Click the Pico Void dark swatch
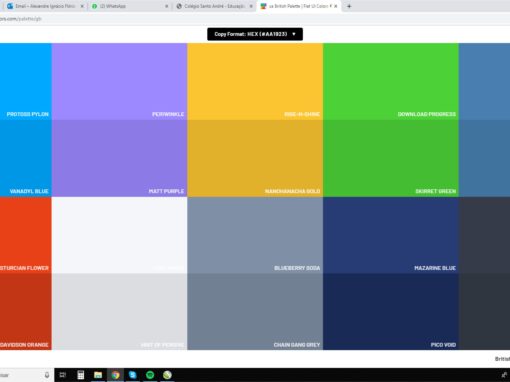Image resolution: width=510 pixels, height=382 pixels. click(x=391, y=312)
